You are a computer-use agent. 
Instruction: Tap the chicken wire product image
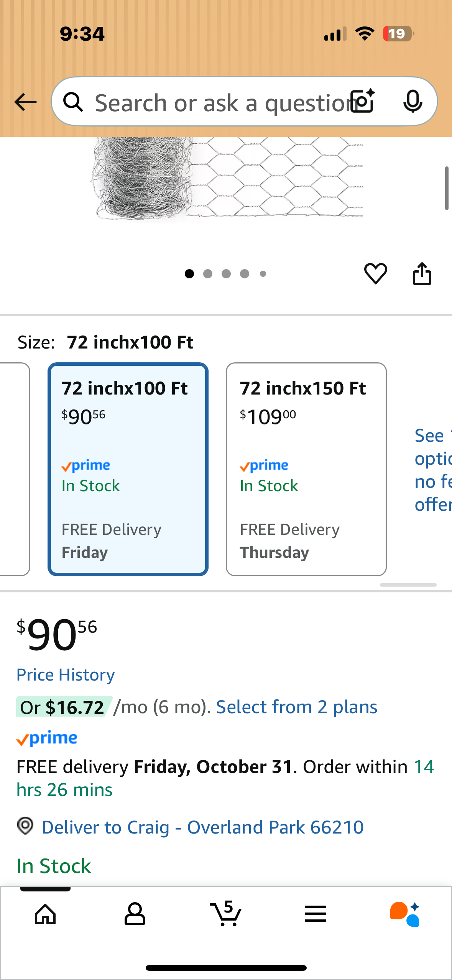coord(227,178)
